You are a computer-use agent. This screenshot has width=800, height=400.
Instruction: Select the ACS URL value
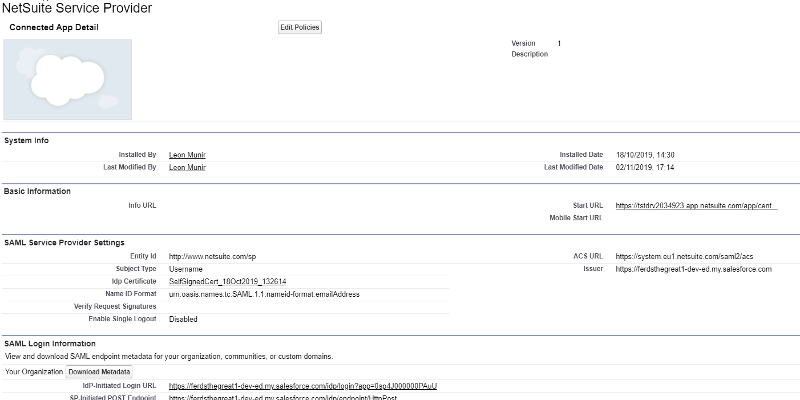684,257
